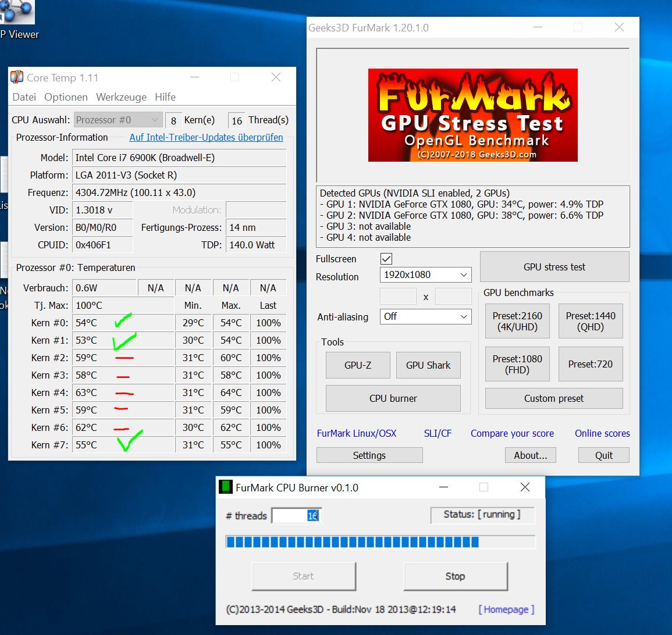Run Preset:1080 FHD benchmark
The height and width of the screenshot is (635, 672).
click(517, 365)
